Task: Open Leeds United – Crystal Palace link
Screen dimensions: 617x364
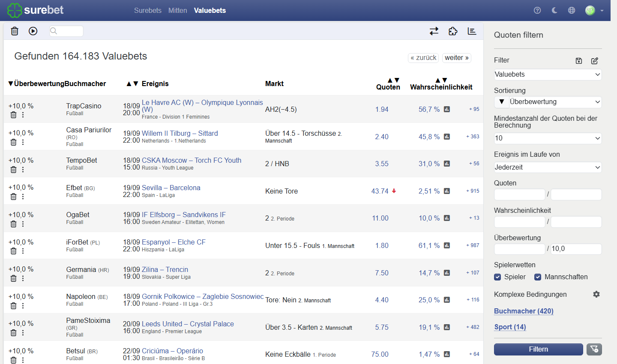Action: pyautogui.click(x=188, y=324)
